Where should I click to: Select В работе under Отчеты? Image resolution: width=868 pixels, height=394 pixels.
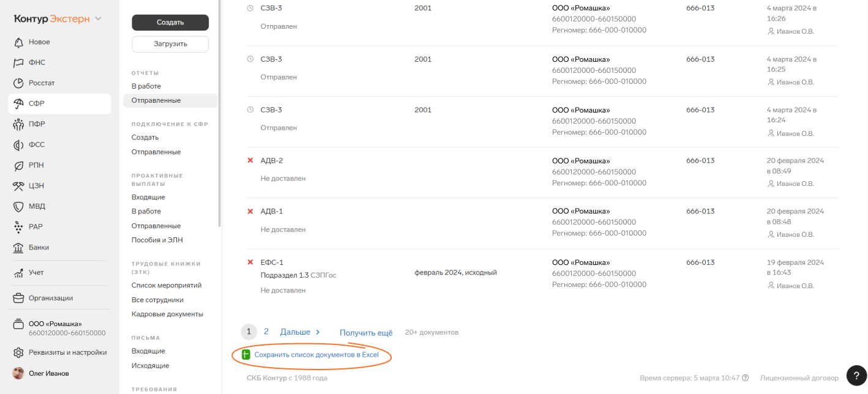pyautogui.click(x=146, y=86)
